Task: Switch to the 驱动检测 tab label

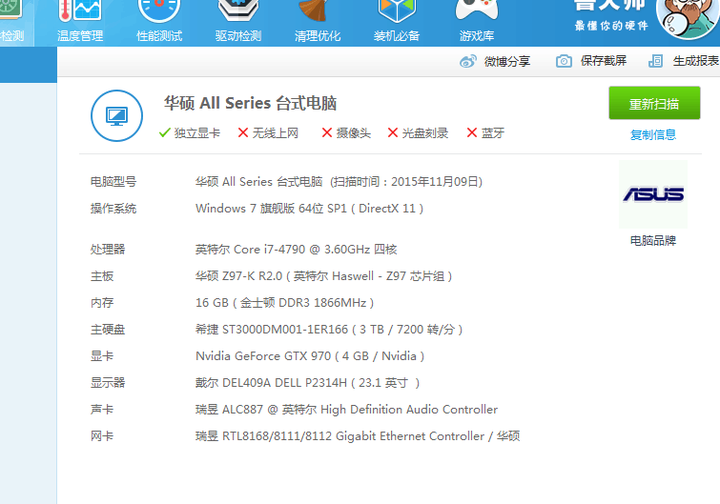Action: [x=238, y=36]
